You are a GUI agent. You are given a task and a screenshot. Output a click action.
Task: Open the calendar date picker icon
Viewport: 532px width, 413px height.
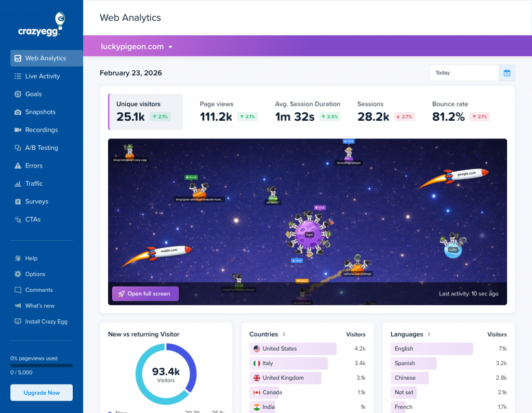tap(507, 73)
